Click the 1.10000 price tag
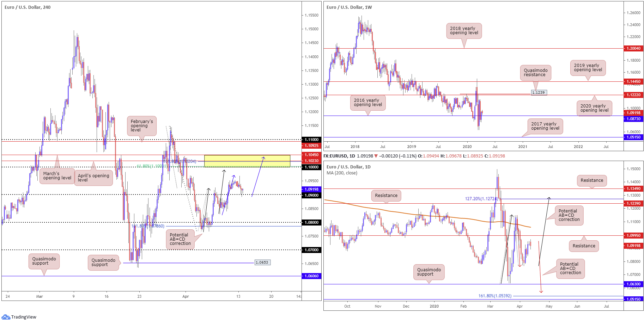 (311, 167)
